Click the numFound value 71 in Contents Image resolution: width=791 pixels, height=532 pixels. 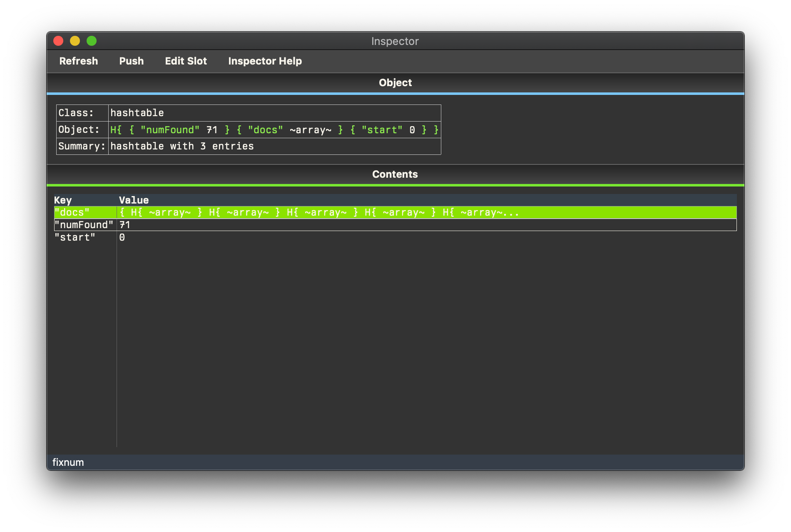point(125,225)
